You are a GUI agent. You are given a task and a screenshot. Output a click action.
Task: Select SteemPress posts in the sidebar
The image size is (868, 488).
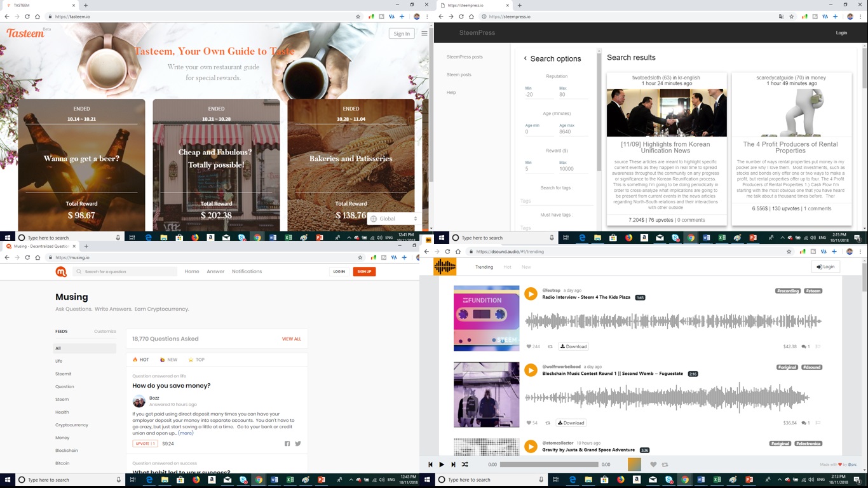(465, 57)
